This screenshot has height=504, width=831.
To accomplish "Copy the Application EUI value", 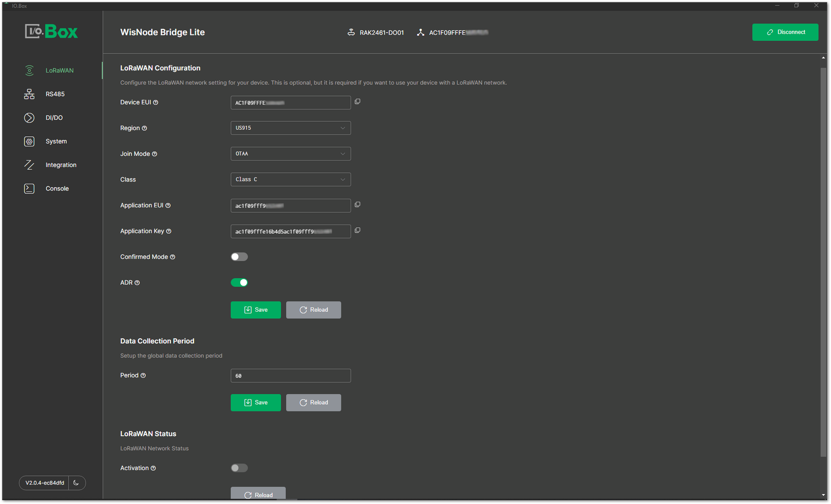I will coord(357,205).
